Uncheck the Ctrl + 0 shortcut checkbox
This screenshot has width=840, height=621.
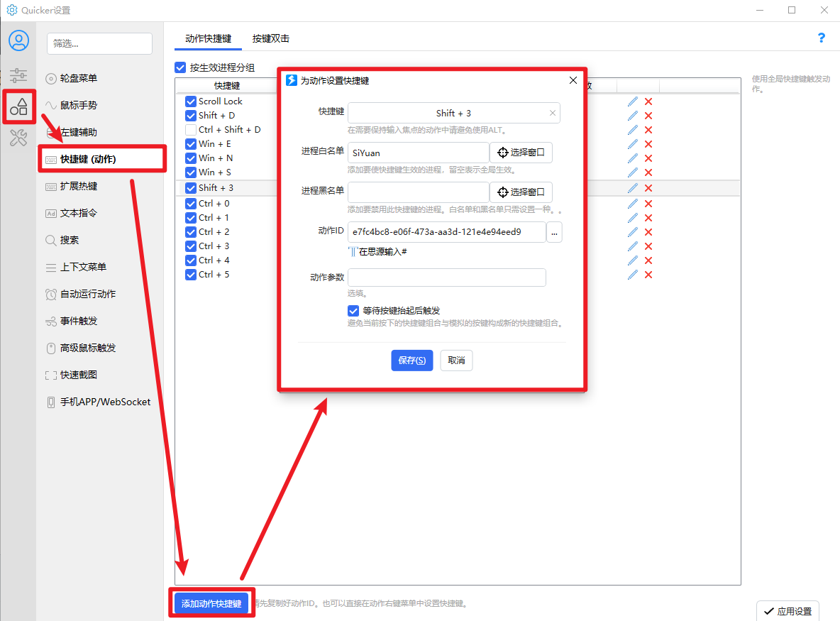191,204
